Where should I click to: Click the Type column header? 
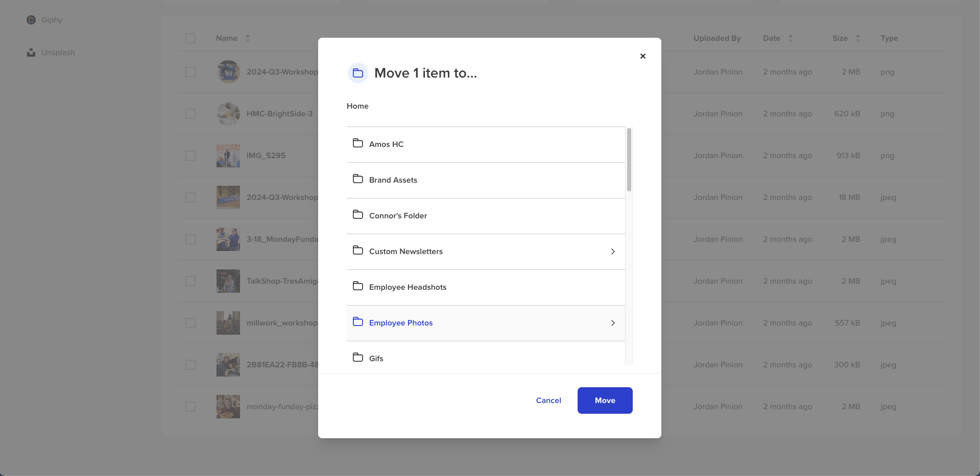tap(889, 38)
